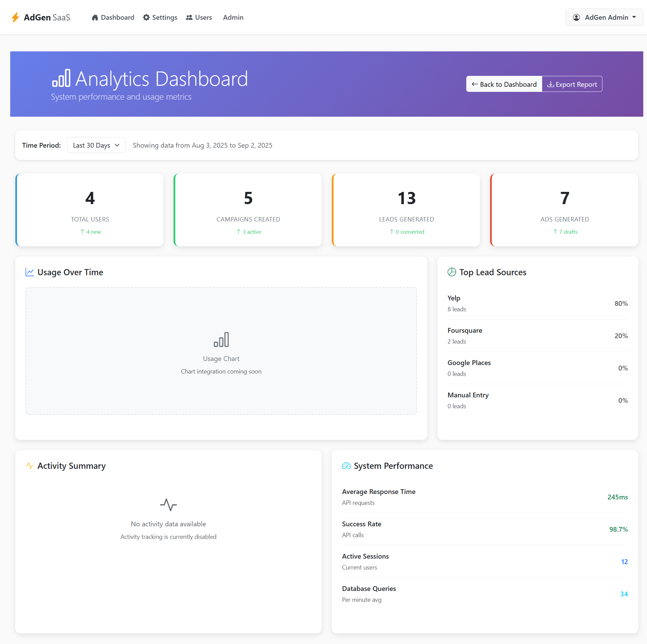Click the '8 leads' text under Yelp

pos(457,309)
